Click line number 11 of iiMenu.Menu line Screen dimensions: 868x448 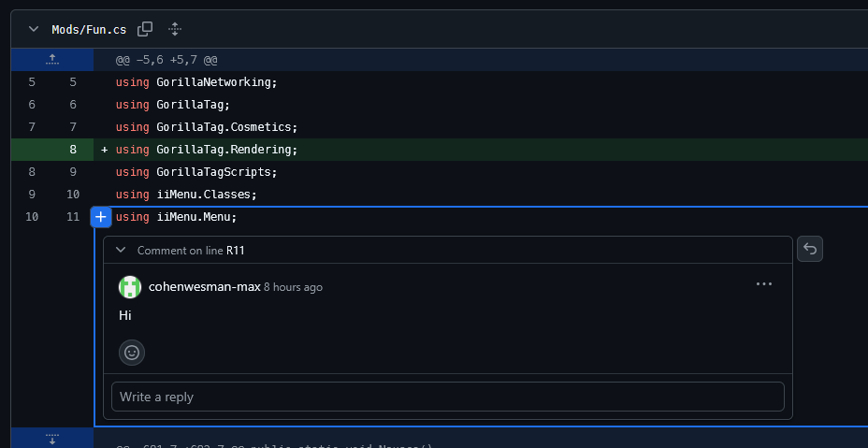click(x=73, y=217)
